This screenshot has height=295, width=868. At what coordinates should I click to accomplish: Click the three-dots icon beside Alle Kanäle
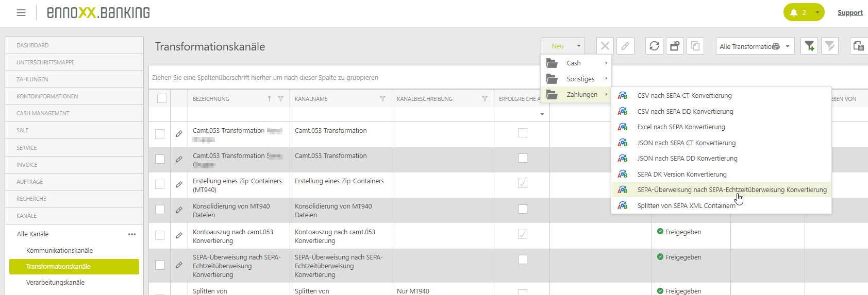pyautogui.click(x=132, y=234)
